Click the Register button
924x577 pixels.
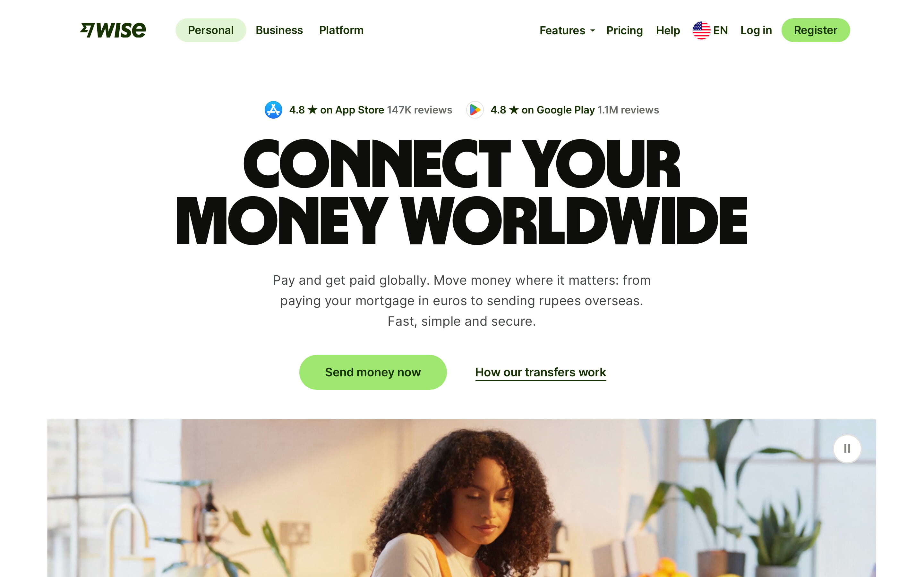[816, 30]
